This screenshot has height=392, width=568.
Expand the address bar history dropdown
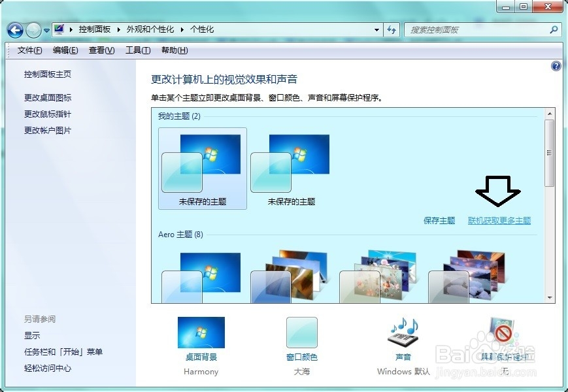(x=376, y=29)
